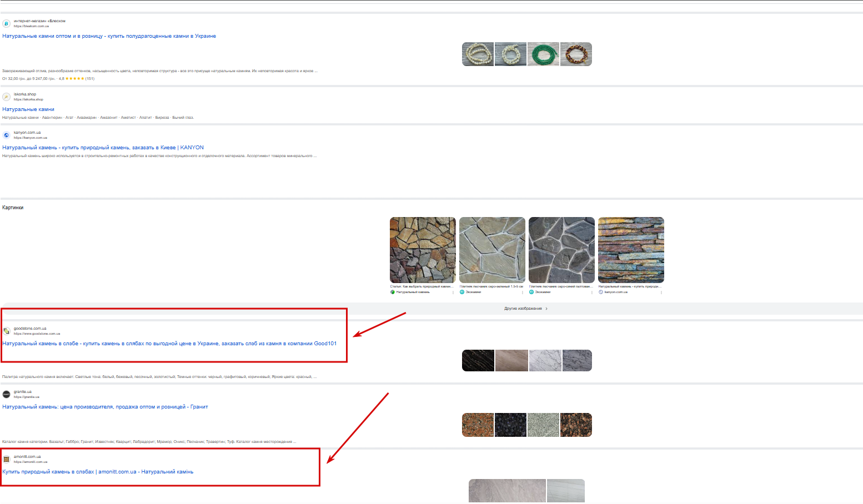The height and width of the screenshot is (504, 863).
Task: Open options dots under the grey-blue sandstone image
Action: tap(592, 292)
